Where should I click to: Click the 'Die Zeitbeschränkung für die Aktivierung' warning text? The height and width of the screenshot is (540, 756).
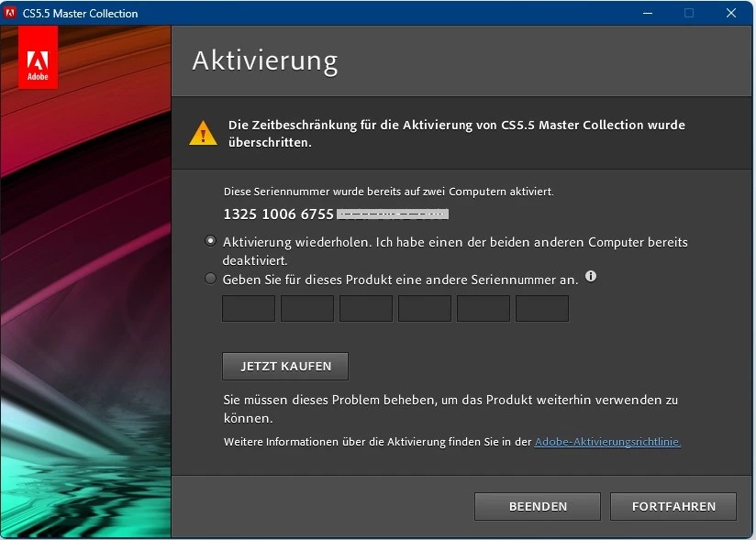tap(457, 134)
